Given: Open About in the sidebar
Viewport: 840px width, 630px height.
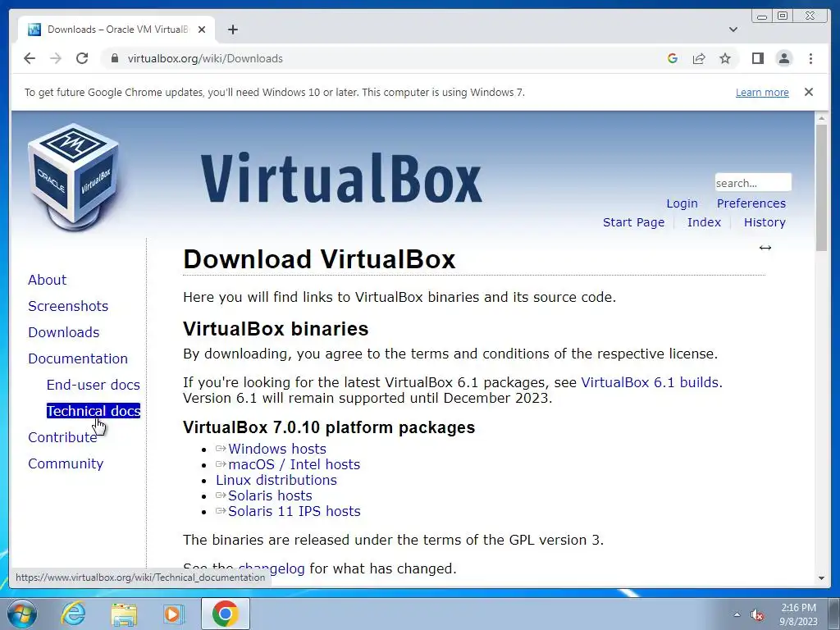Looking at the screenshot, I should coord(47,280).
